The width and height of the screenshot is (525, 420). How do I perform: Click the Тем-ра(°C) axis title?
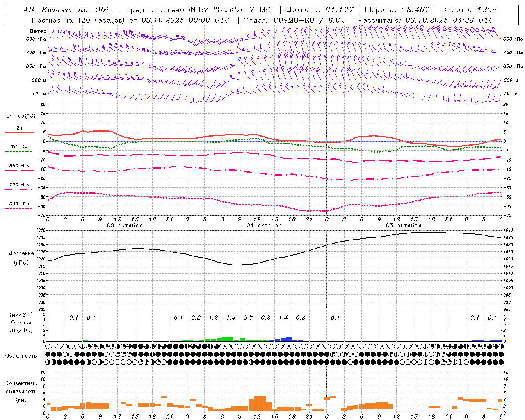(19, 116)
